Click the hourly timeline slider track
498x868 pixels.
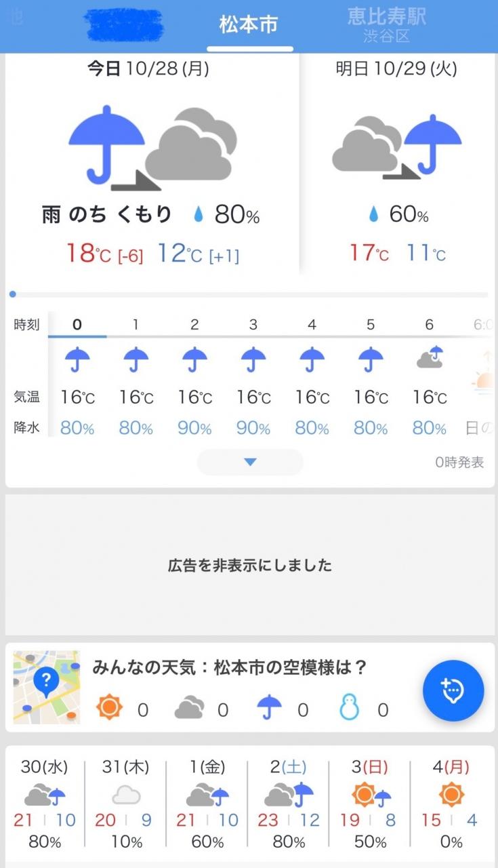tap(249, 294)
